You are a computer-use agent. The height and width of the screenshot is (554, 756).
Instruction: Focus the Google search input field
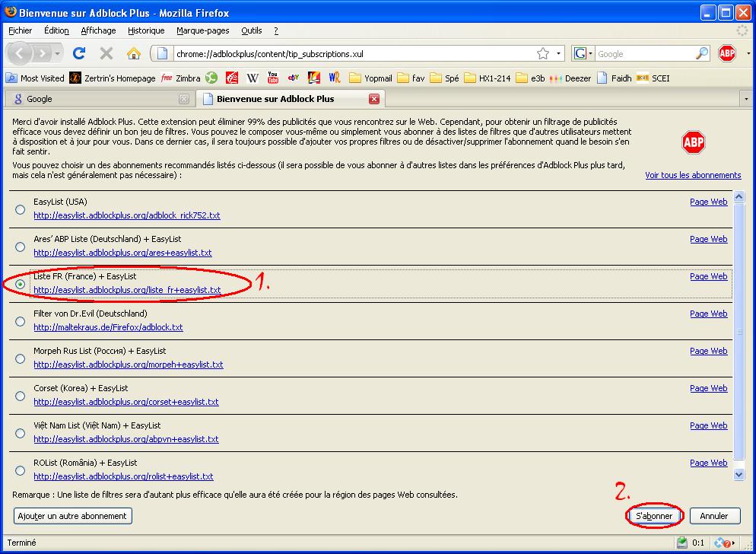pos(645,54)
